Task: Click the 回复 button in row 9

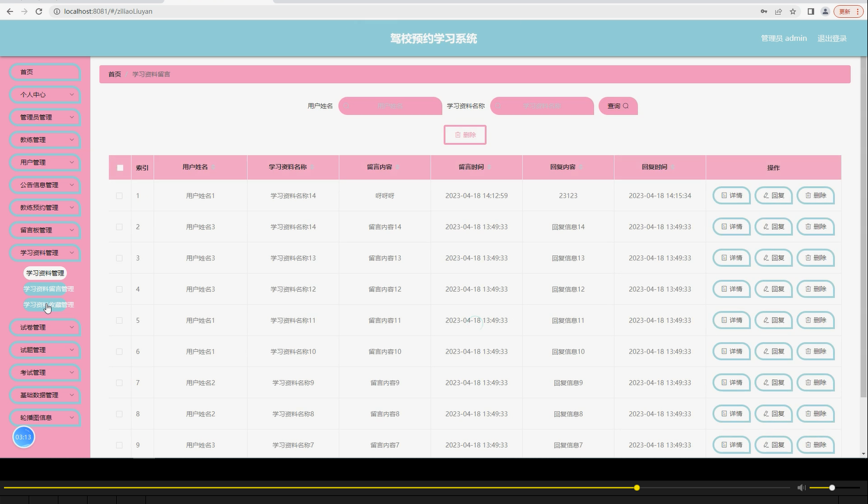Action: point(773,444)
